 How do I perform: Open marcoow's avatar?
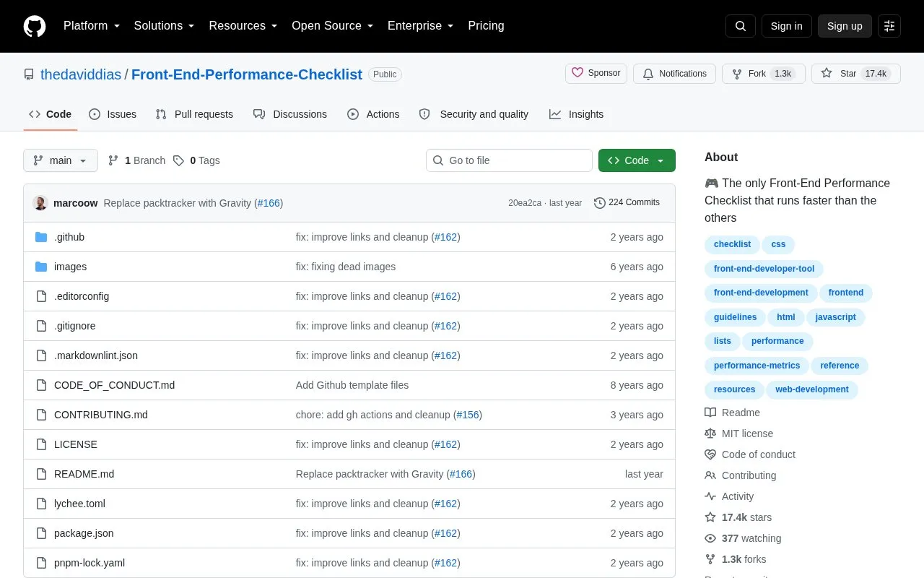(x=40, y=203)
